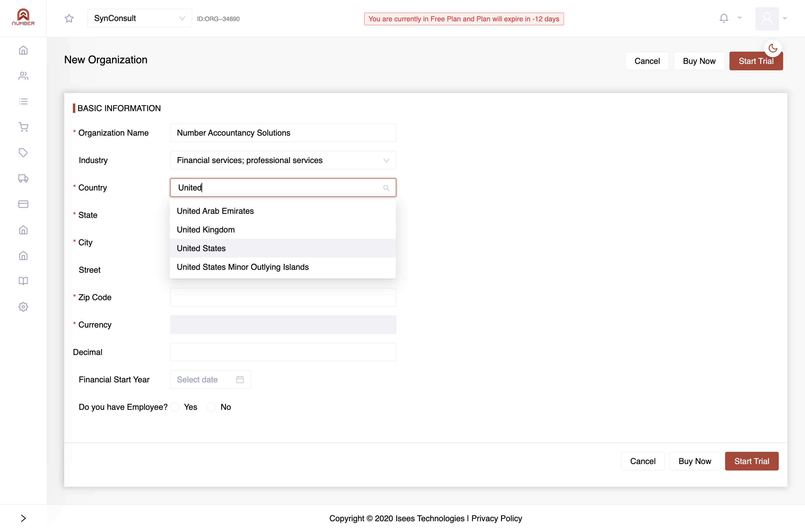Viewport: 805px width, 532px height.
Task: Open the top home icon in sidebar
Action: (x=23, y=50)
